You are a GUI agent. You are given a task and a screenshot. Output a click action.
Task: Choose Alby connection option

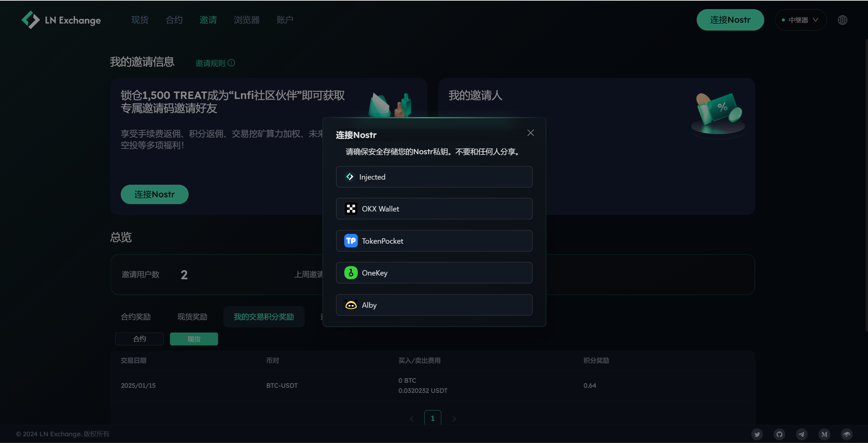tap(434, 305)
